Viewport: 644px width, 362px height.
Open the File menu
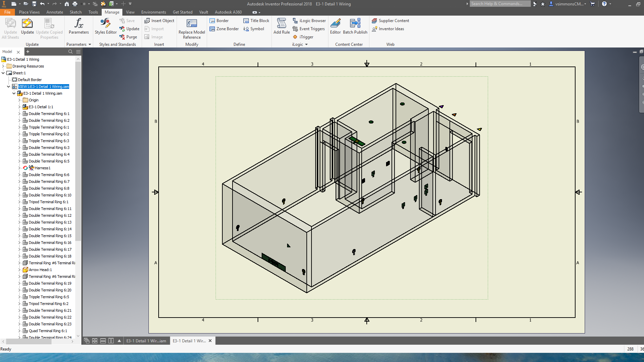[x=7, y=12]
